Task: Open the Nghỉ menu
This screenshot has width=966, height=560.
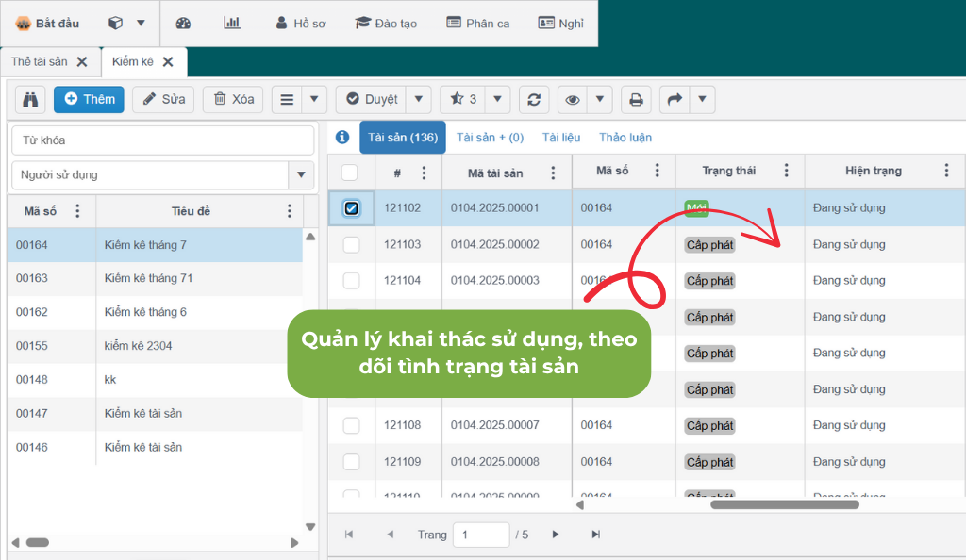Action: click(560, 24)
